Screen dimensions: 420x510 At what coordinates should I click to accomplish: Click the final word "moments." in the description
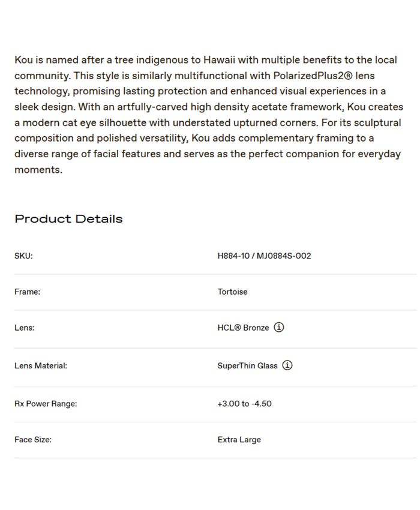pos(38,170)
